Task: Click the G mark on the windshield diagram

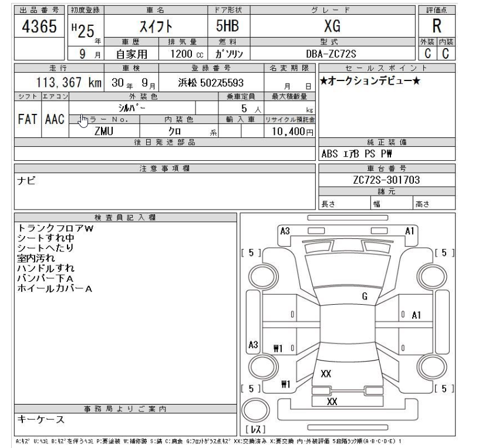Action: pyautogui.click(x=365, y=296)
